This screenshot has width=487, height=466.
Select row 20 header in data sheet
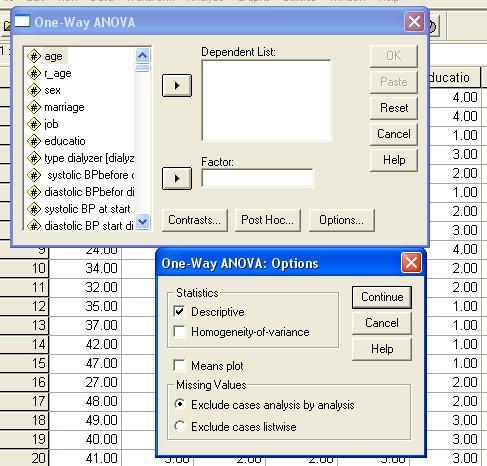(24, 458)
